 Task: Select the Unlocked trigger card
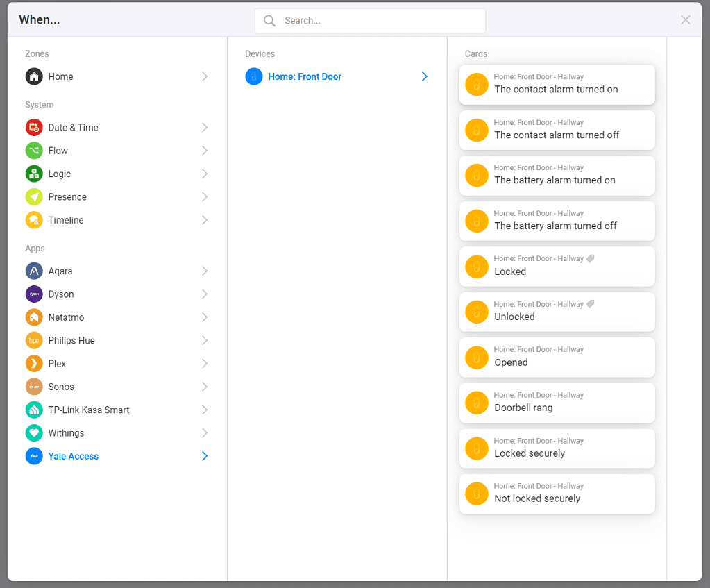coord(557,312)
